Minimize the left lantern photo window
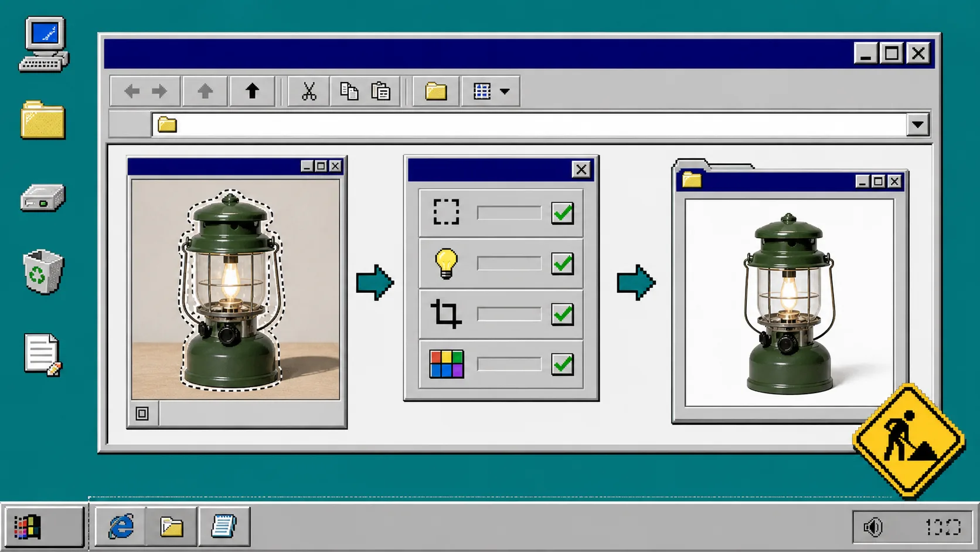The image size is (980, 552). [x=307, y=166]
